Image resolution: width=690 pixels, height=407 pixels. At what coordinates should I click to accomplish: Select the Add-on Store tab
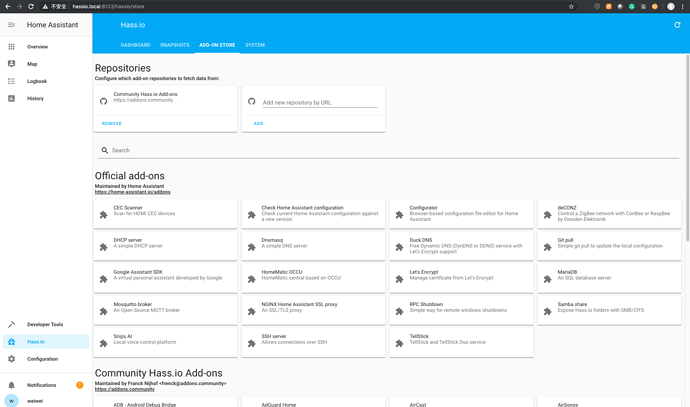[x=217, y=45]
